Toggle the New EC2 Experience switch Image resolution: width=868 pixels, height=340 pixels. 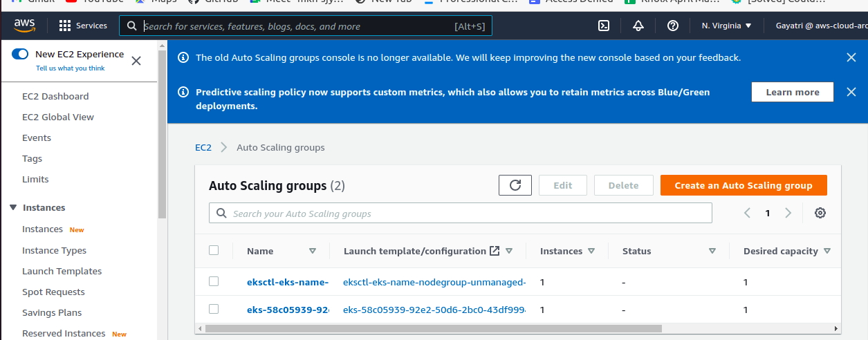point(20,54)
